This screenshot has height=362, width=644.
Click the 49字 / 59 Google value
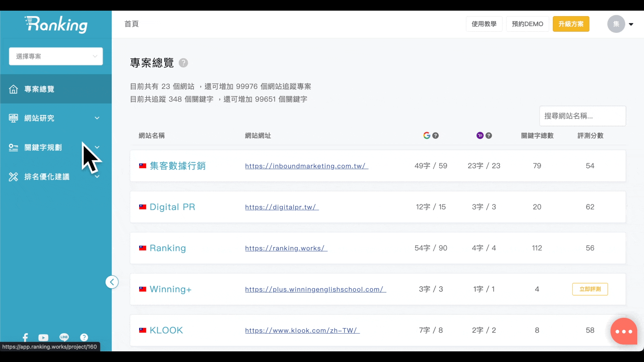click(431, 166)
